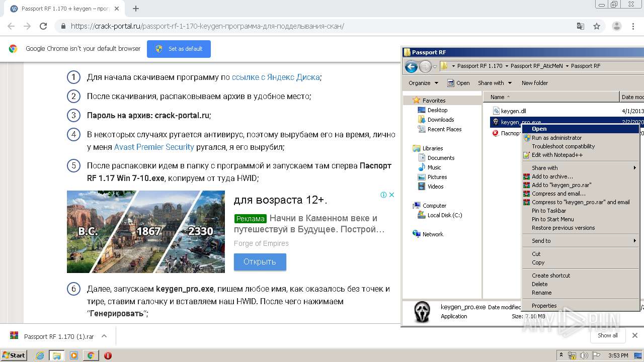644x362 pixels.
Task: Close the downloads bar
Action: pos(634,335)
